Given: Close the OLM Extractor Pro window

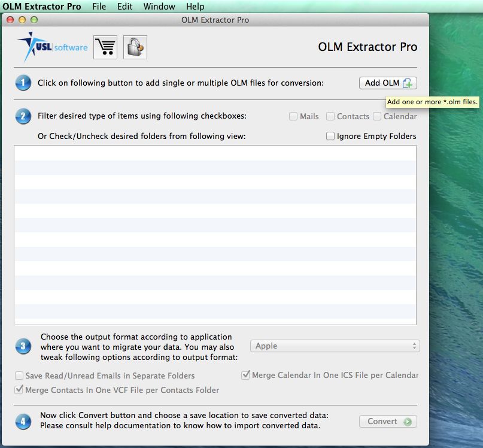Looking at the screenshot, I should point(10,20).
